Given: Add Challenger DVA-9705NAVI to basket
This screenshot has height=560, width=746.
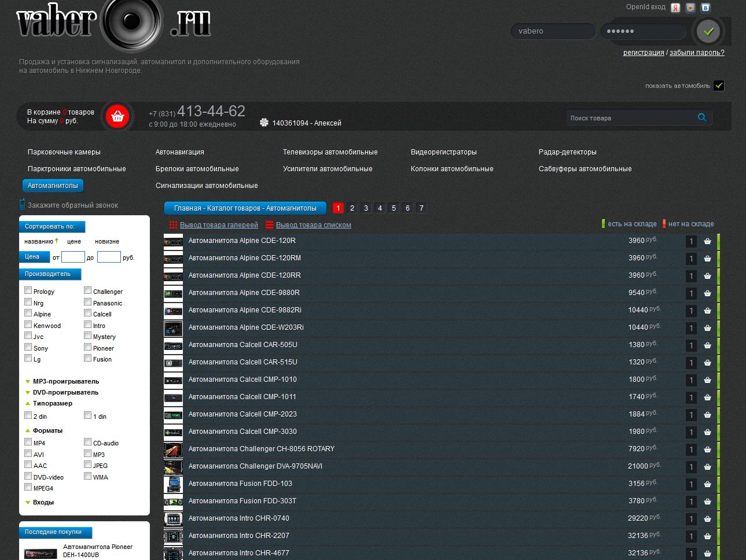Looking at the screenshot, I should click(707, 467).
